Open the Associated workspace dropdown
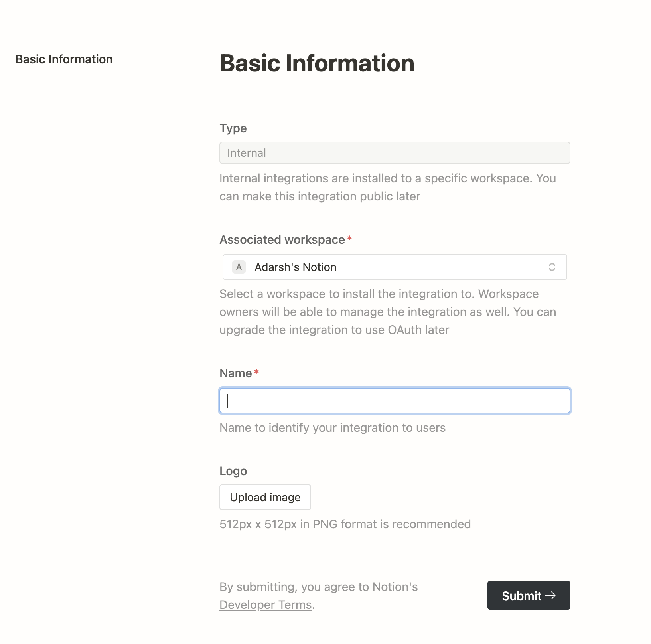 [x=394, y=267]
